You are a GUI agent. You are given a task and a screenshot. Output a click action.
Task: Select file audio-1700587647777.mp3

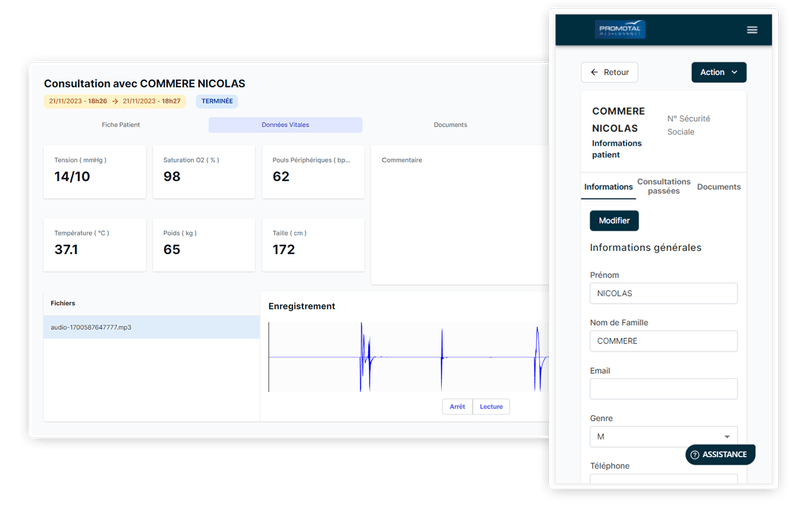(x=152, y=327)
